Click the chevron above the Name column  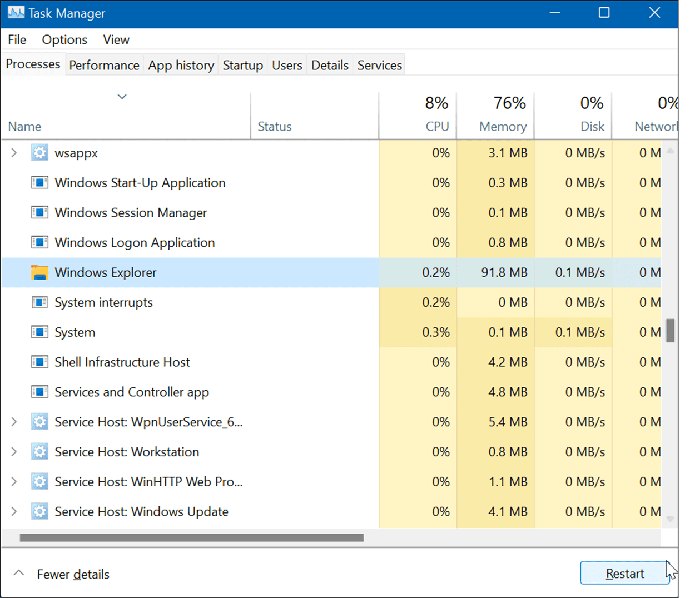[122, 97]
